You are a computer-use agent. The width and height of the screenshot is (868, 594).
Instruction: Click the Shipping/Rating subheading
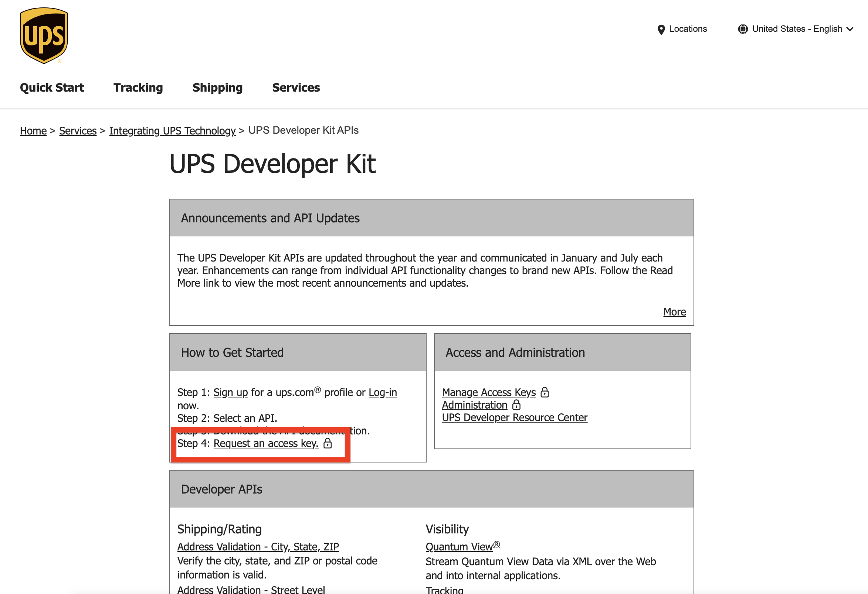click(219, 529)
